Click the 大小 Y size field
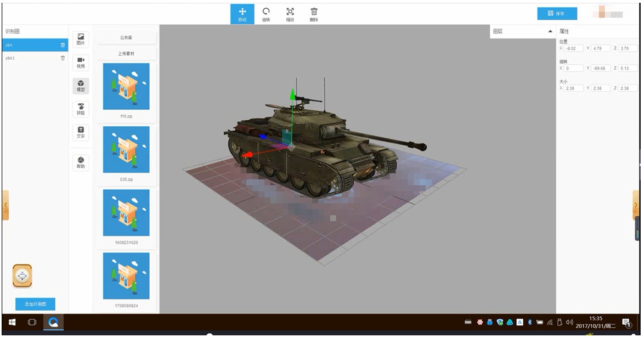Screen dimensions: 644x337 click(601, 88)
